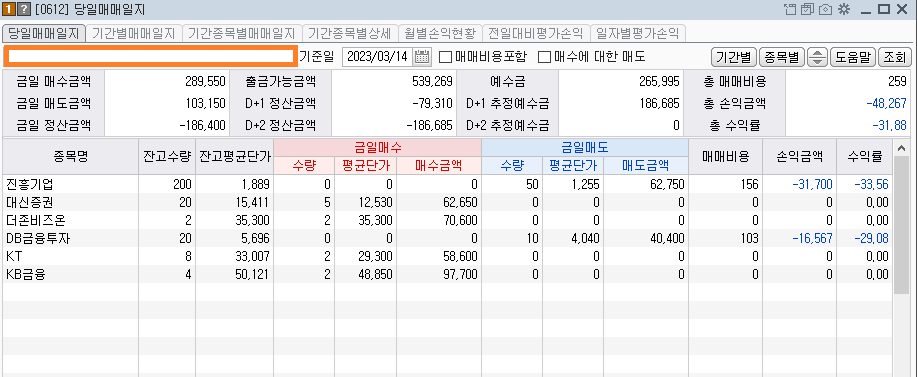Click the 매수금액 sub-header

pos(439,165)
